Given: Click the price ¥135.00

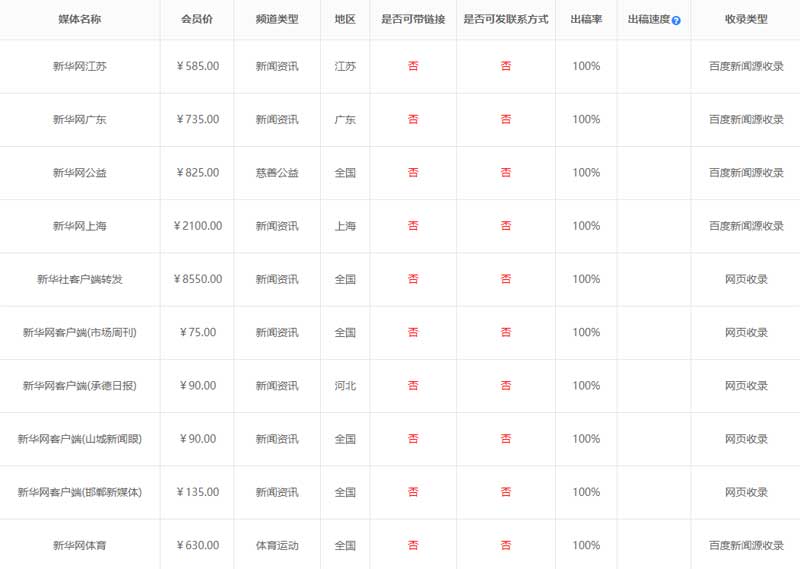Looking at the screenshot, I should click(x=197, y=492).
